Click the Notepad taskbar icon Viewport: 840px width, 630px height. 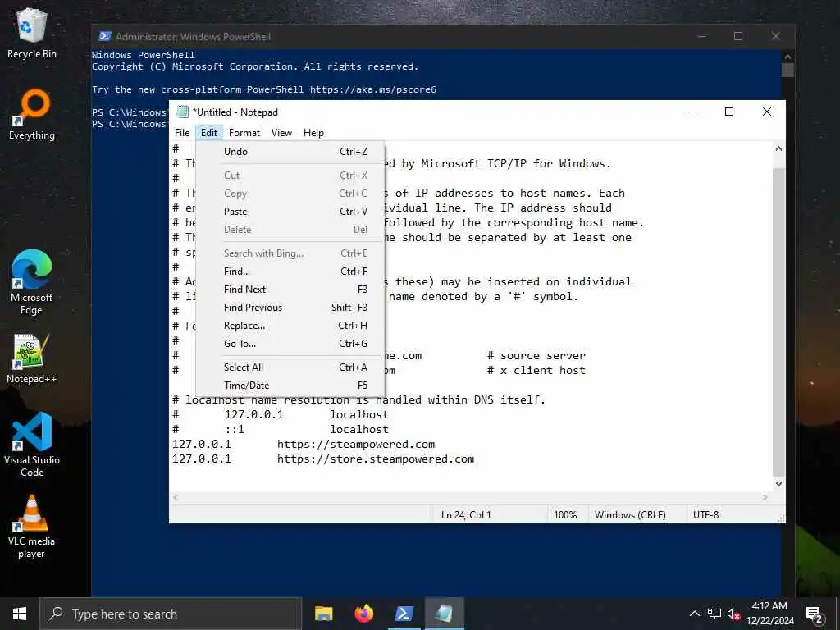444,614
